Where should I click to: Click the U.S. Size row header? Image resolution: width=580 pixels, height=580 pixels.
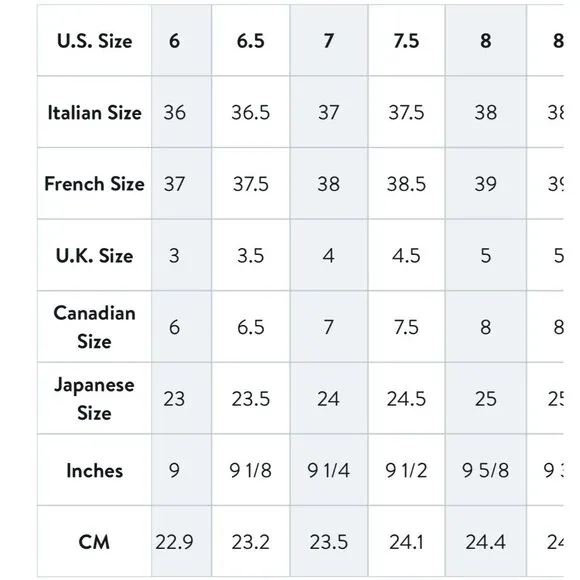[x=94, y=41]
